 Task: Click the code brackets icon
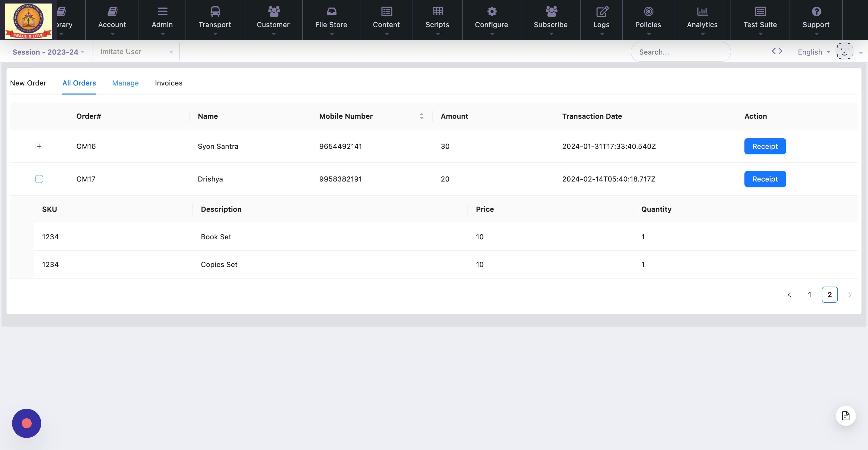point(777,51)
